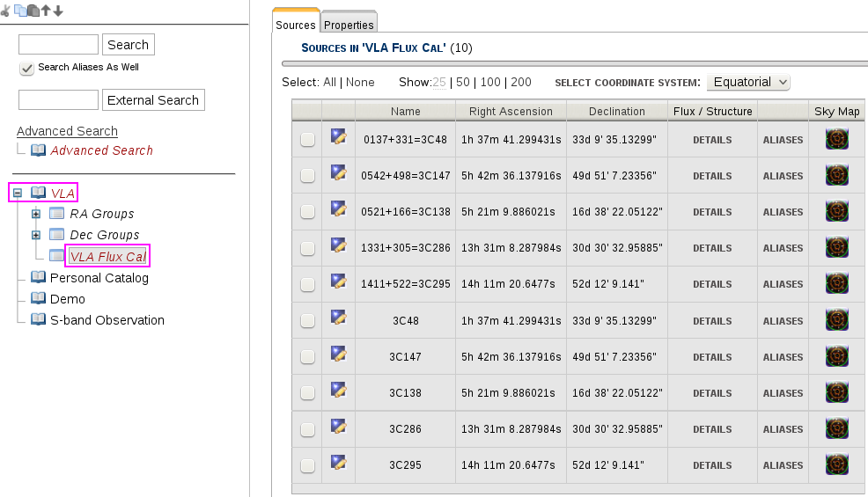Check the box for 0542+498=3C147 row
The height and width of the screenshot is (497, 868).
point(307,176)
